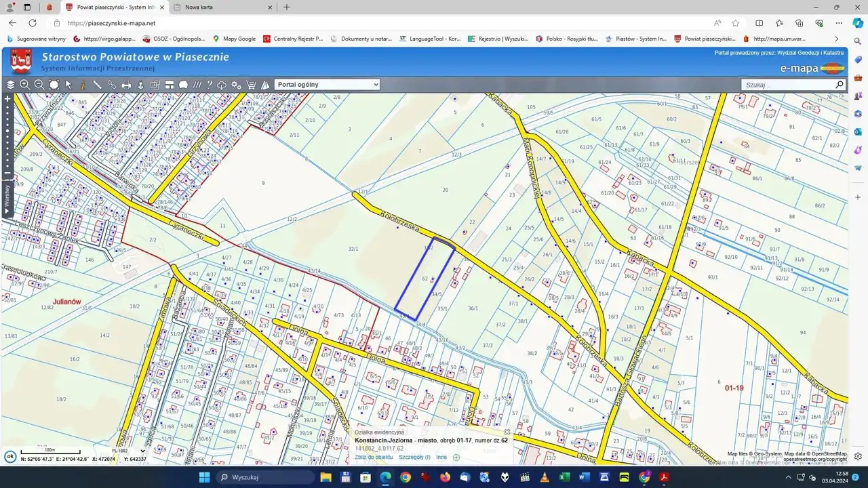
Task: Close the Działka ewidencyjna info popup
Action: coord(507,432)
